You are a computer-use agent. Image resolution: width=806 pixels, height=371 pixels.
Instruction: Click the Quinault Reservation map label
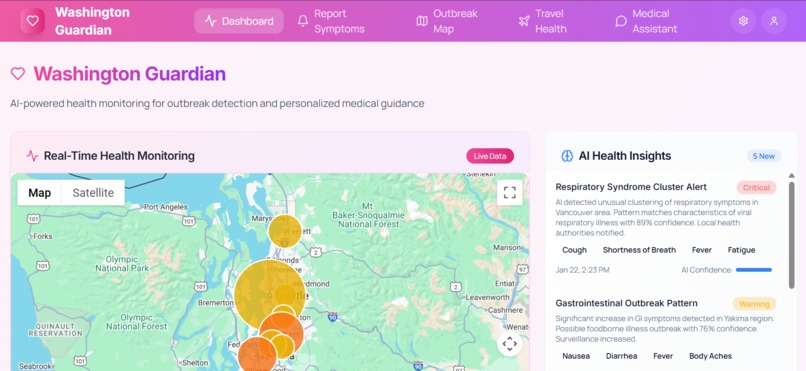[x=55, y=329]
